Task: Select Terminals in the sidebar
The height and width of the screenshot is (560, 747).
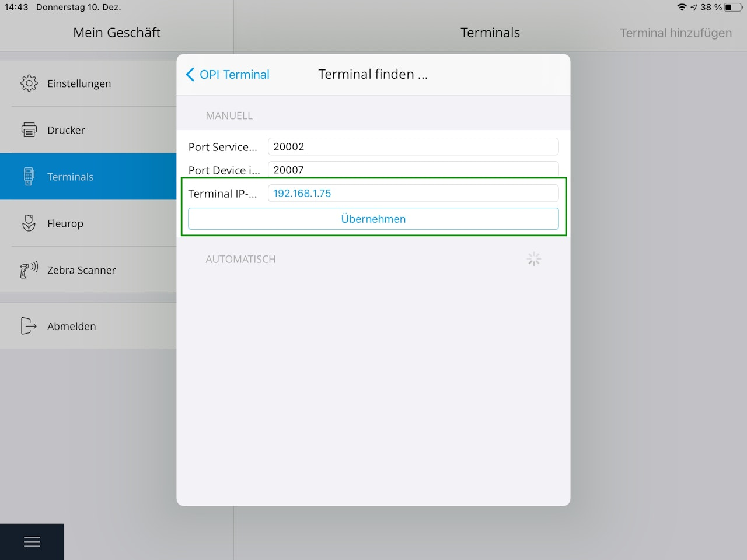Action: [x=88, y=177]
